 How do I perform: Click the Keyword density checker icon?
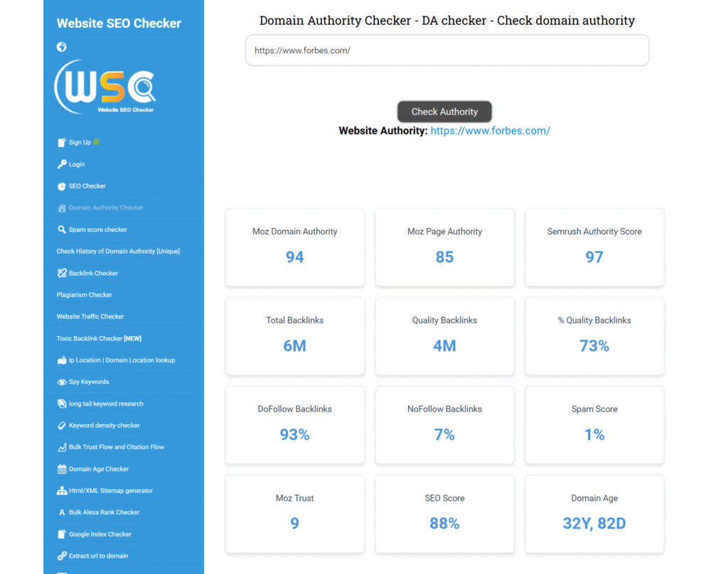[x=61, y=426]
